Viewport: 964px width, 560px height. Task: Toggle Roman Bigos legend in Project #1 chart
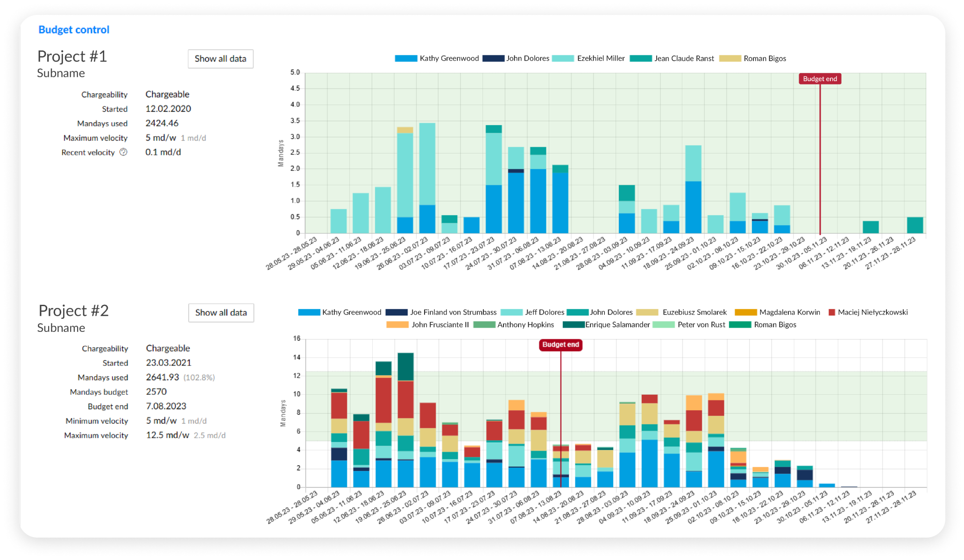coord(764,58)
